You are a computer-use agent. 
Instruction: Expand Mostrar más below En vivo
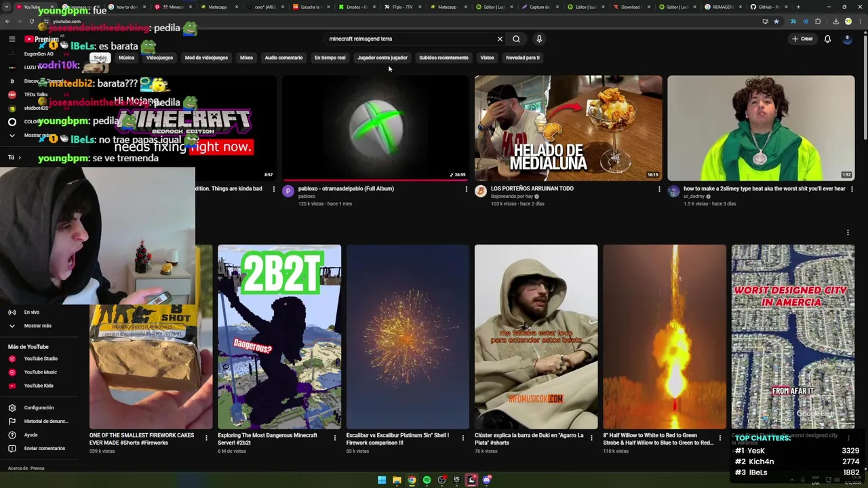41,325
